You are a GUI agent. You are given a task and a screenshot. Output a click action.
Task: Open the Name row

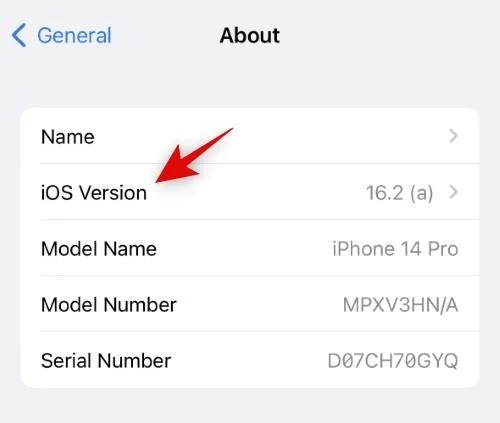tap(250, 136)
